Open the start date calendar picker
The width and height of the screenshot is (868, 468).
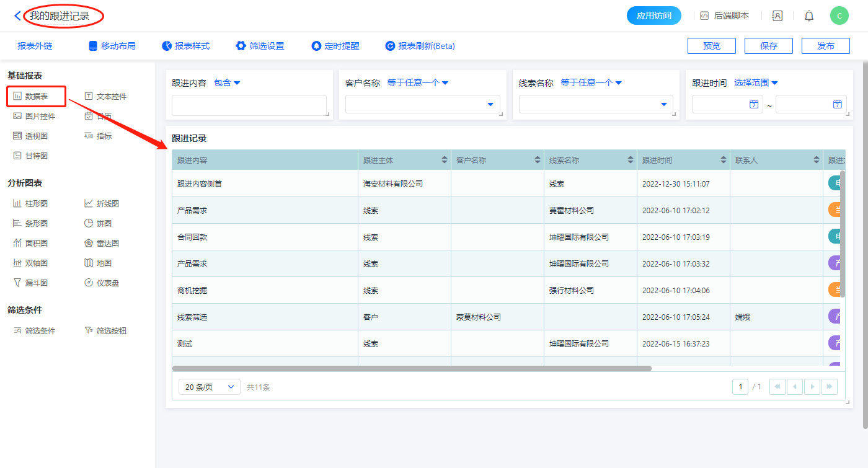tap(754, 105)
